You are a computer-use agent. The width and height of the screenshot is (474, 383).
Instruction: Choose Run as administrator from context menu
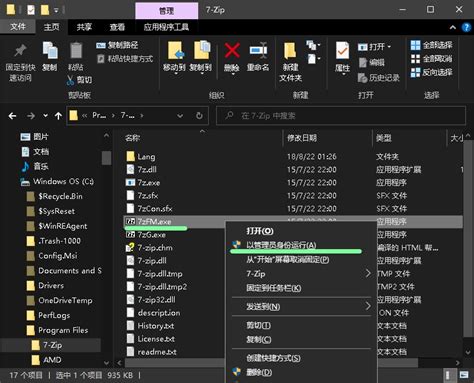[281, 245]
